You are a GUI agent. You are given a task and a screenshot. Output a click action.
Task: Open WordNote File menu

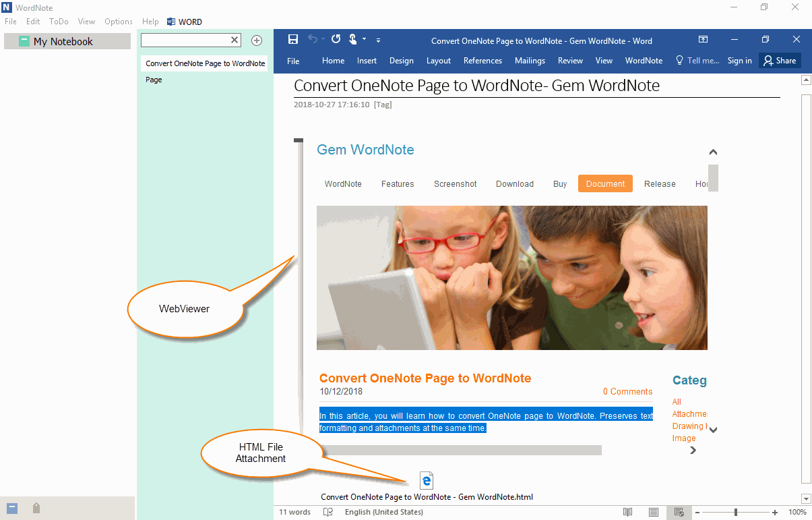pyautogui.click(x=11, y=22)
